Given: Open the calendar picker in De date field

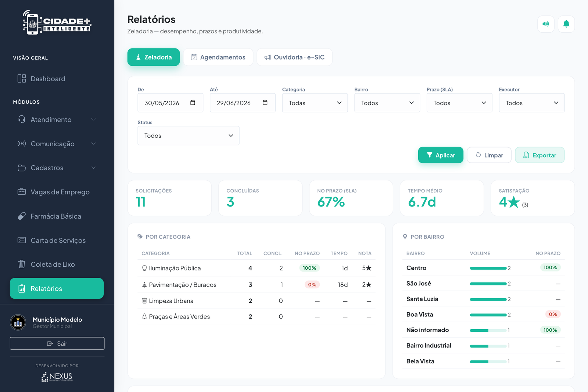Looking at the screenshot, I should 193,103.
